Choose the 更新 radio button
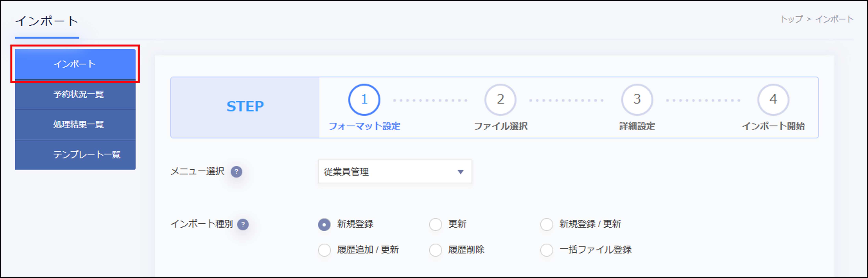 (435, 224)
